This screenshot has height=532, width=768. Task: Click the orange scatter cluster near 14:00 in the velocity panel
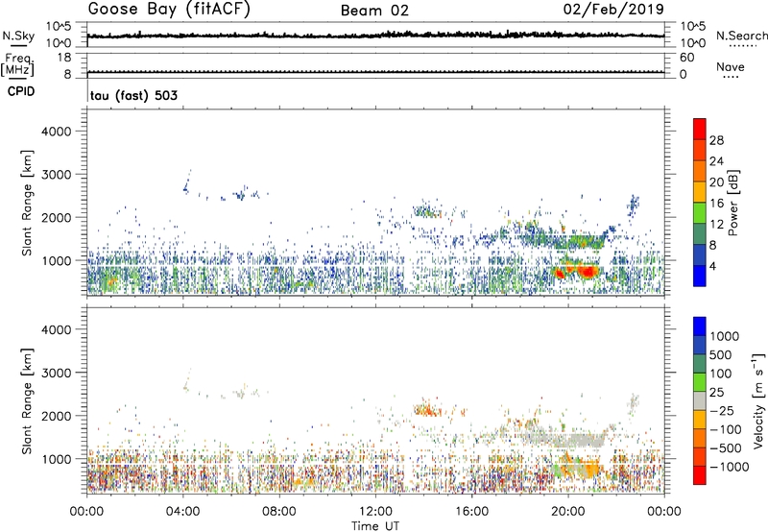(x=425, y=408)
